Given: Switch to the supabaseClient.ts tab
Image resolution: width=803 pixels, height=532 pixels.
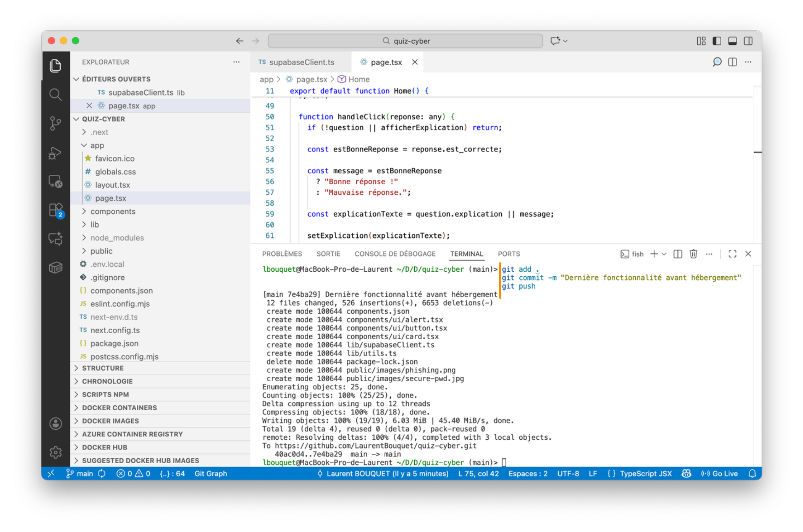Looking at the screenshot, I should click(x=301, y=62).
